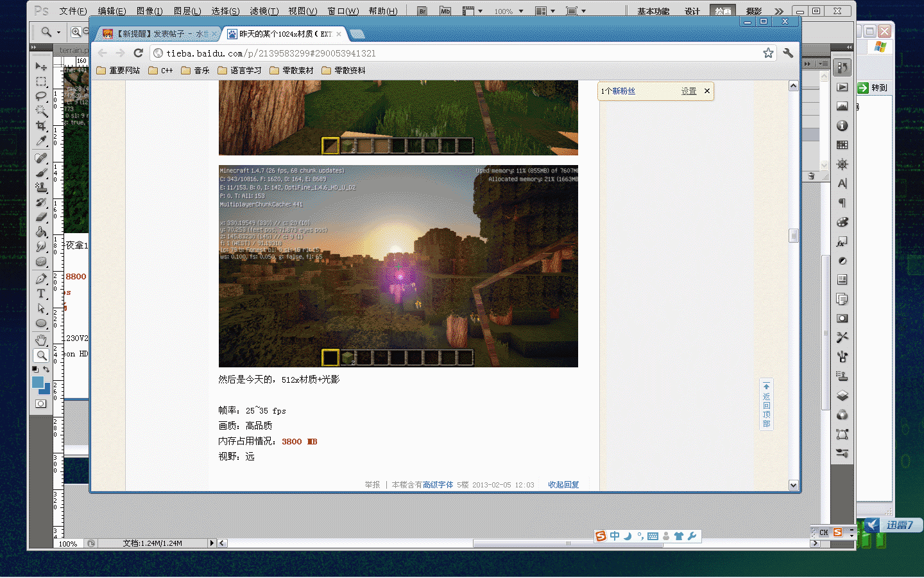
Task: Open the Screen Mode dropdown
Action: tap(576, 12)
